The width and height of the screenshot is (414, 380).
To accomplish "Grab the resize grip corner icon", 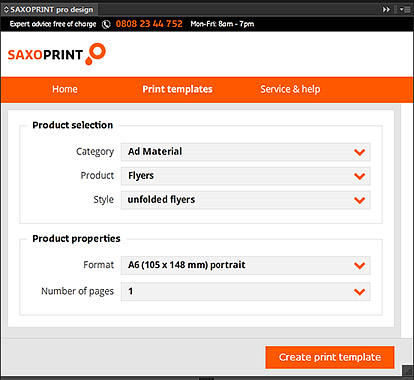I will point(408,370).
